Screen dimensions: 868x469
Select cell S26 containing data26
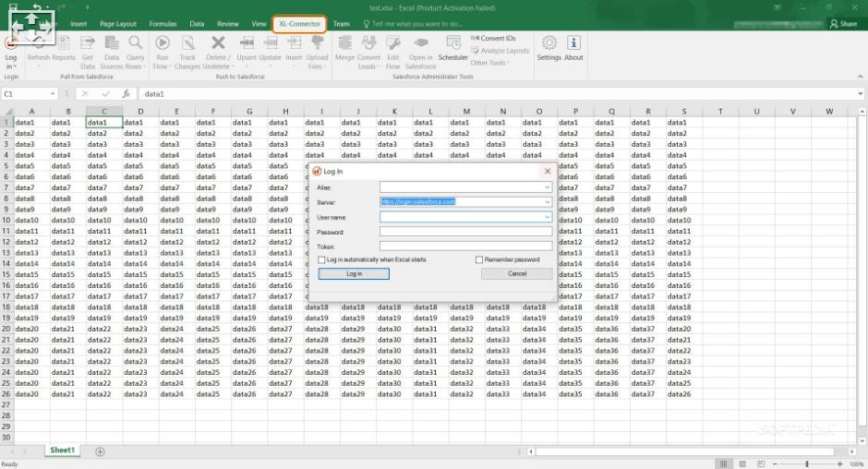684,394
